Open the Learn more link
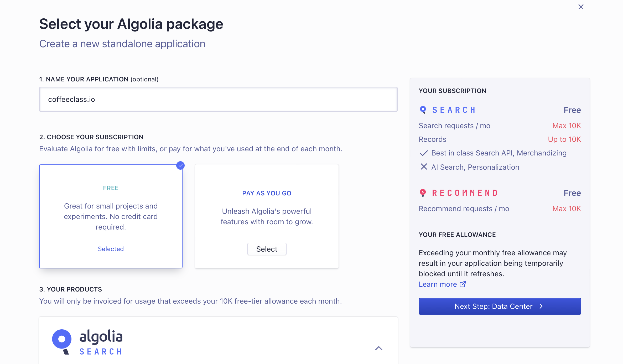623x364 pixels. (438, 284)
